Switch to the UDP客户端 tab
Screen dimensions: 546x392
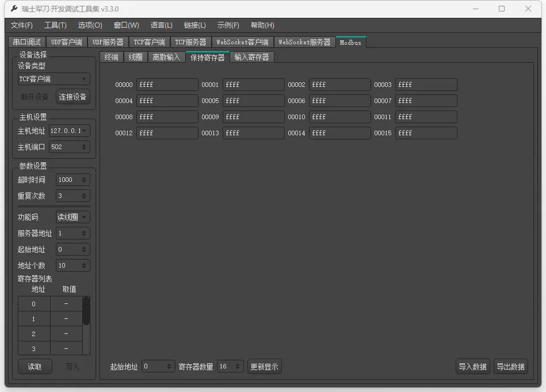coord(67,42)
